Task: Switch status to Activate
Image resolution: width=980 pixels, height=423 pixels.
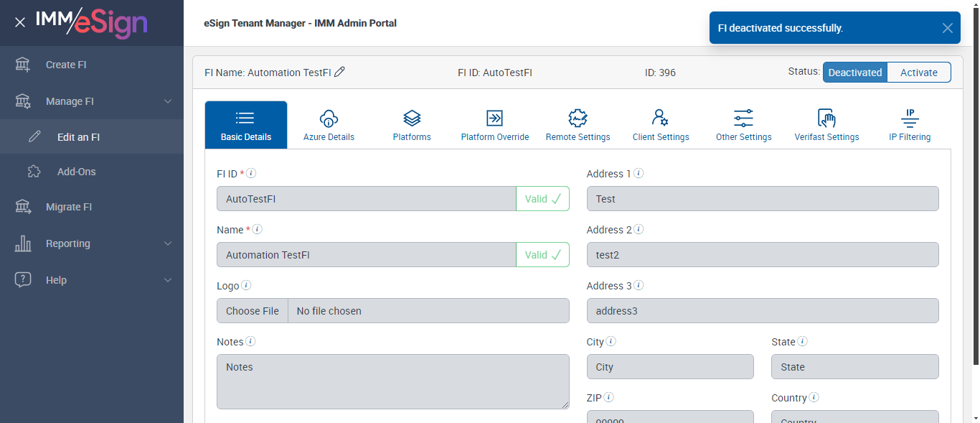Action: pos(919,73)
